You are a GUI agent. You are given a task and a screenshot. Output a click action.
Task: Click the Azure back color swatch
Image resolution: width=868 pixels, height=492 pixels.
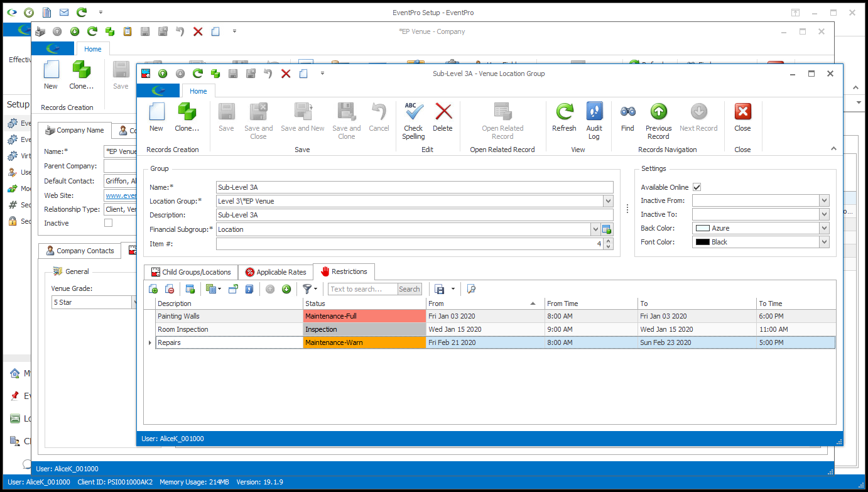point(702,228)
